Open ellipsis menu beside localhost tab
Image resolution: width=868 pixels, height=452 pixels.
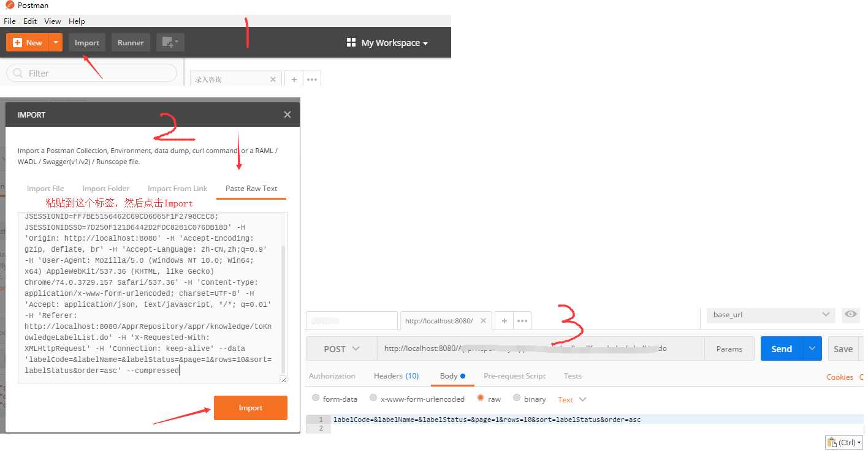[522, 321]
